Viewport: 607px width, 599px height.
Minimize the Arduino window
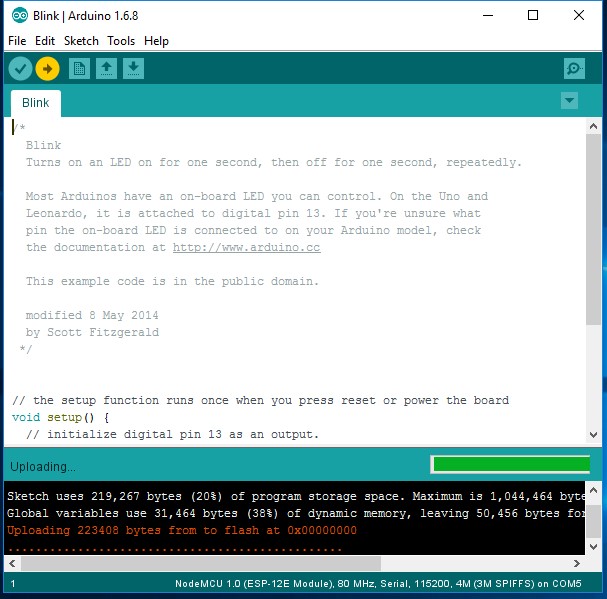pos(488,15)
